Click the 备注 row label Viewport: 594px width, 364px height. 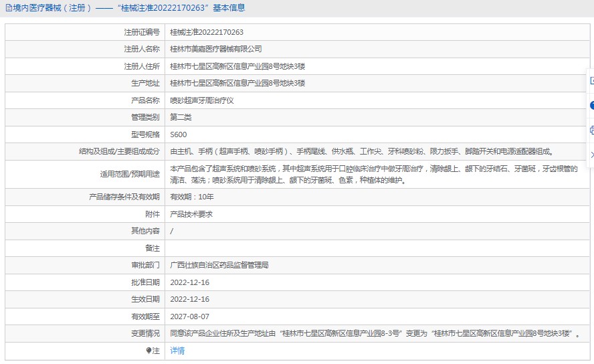coord(153,248)
